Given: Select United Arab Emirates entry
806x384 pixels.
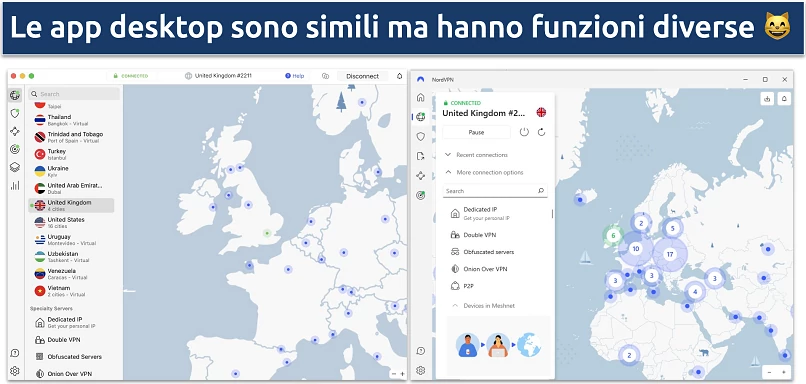Looking at the screenshot, I should [x=72, y=188].
